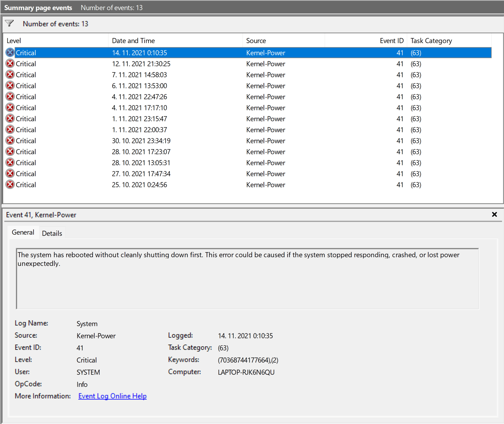This screenshot has width=504, height=424.
Task: Click the error icon for 27. 10. 2021 event
Action: 10,174
